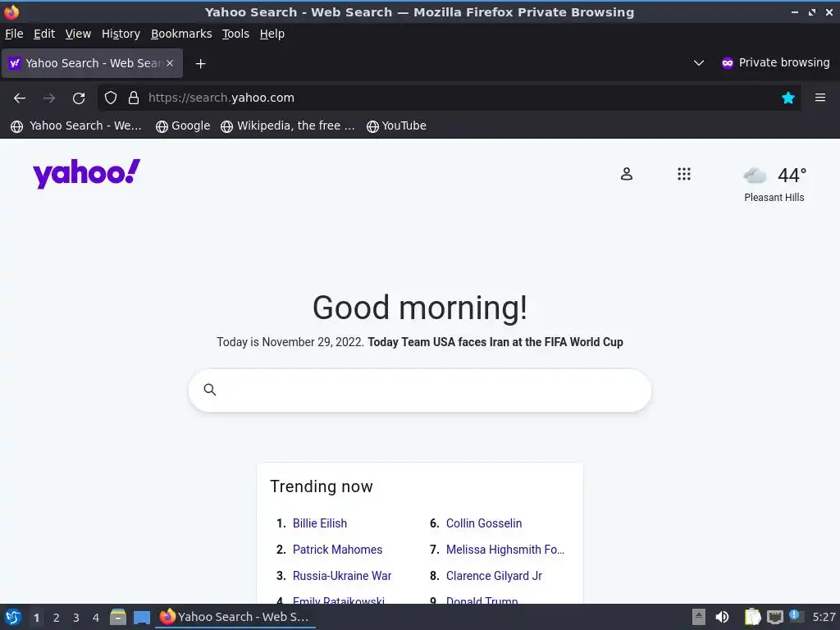Open Collin Gosselin trending link
The height and width of the screenshot is (630, 840).
pyautogui.click(x=484, y=523)
